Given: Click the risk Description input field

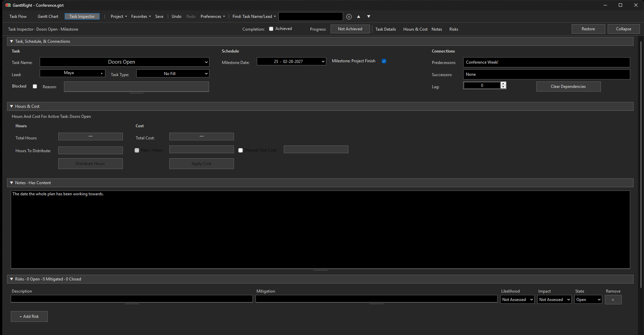Looking at the screenshot, I should 132,299.
